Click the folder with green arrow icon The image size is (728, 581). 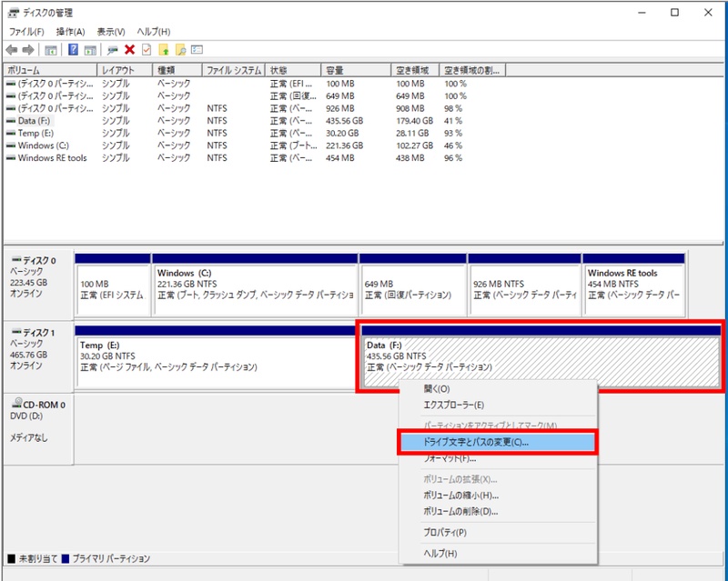(164, 49)
